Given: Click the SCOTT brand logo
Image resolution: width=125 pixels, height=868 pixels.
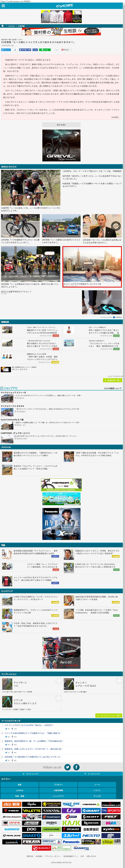Looking at the screenshot, I should coord(91,817).
